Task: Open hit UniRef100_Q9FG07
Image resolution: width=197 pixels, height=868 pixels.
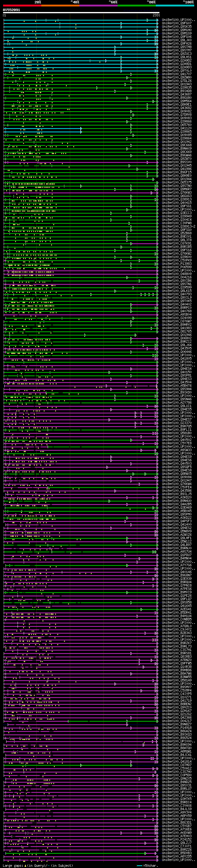Action: [x=177, y=23]
